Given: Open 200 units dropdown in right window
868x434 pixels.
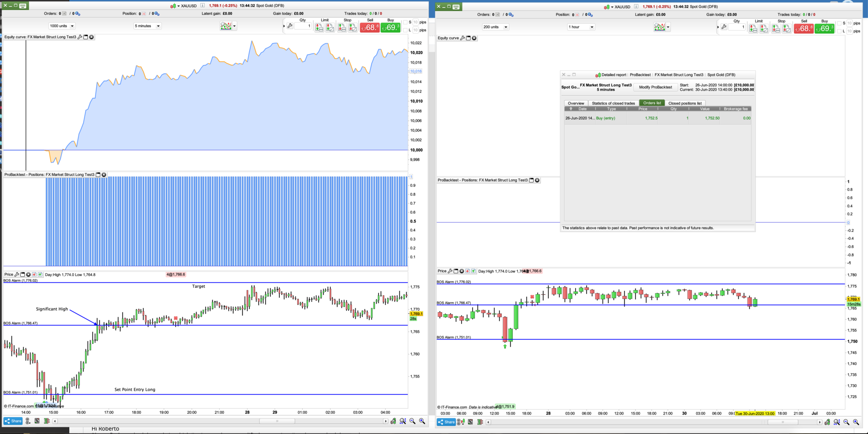Looking at the screenshot, I should coord(495,27).
